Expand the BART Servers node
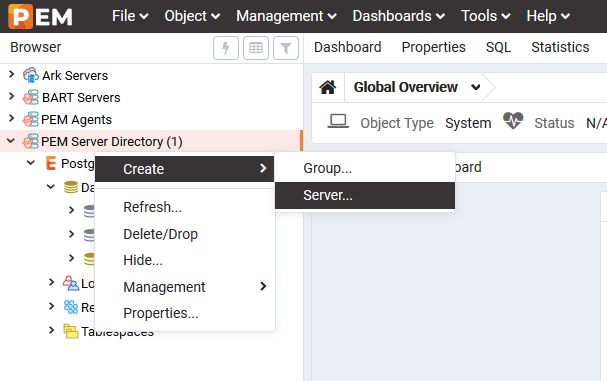 click(x=12, y=96)
